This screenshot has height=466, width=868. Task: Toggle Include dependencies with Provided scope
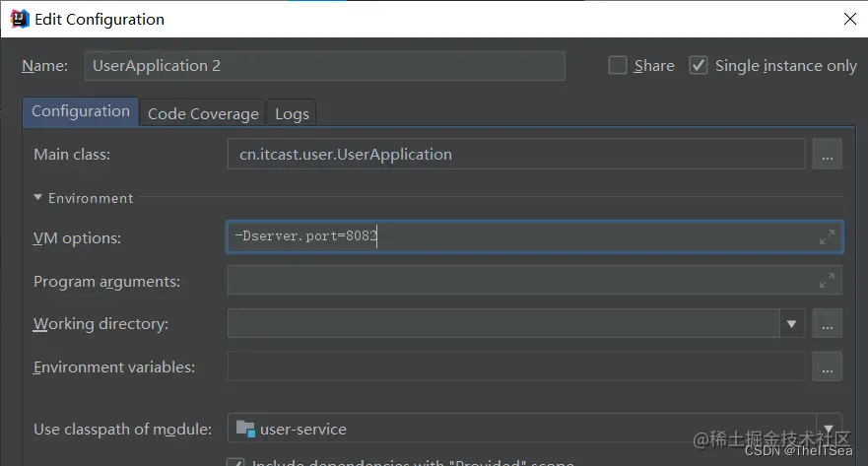click(235, 463)
